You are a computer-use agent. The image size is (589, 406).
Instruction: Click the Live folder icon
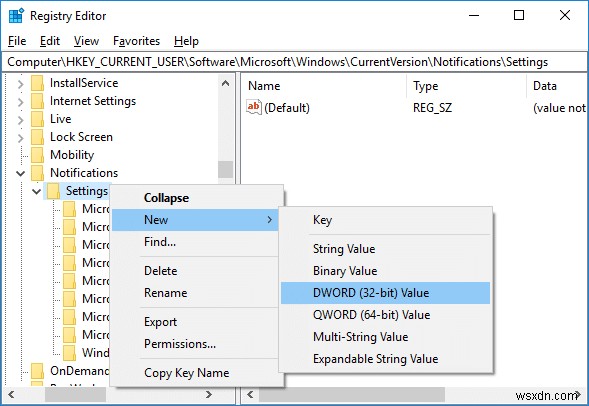37,119
